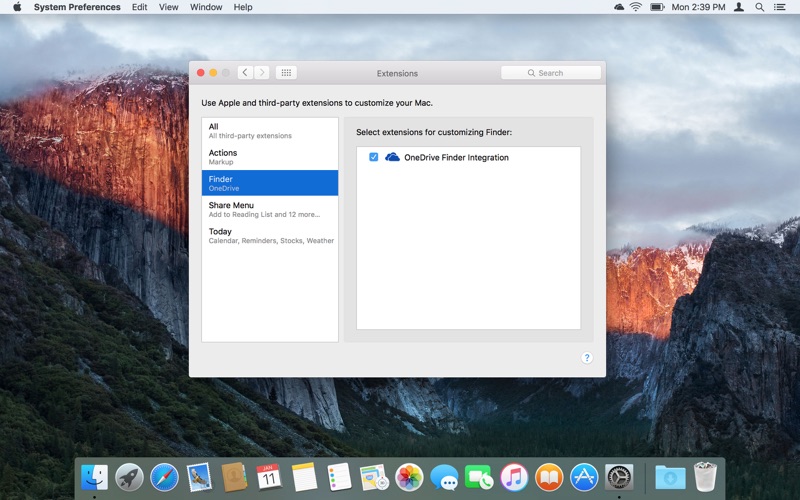This screenshot has height=500, width=800.
Task: Open Spotlight search magnifier in menu bar
Action: click(759, 7)
